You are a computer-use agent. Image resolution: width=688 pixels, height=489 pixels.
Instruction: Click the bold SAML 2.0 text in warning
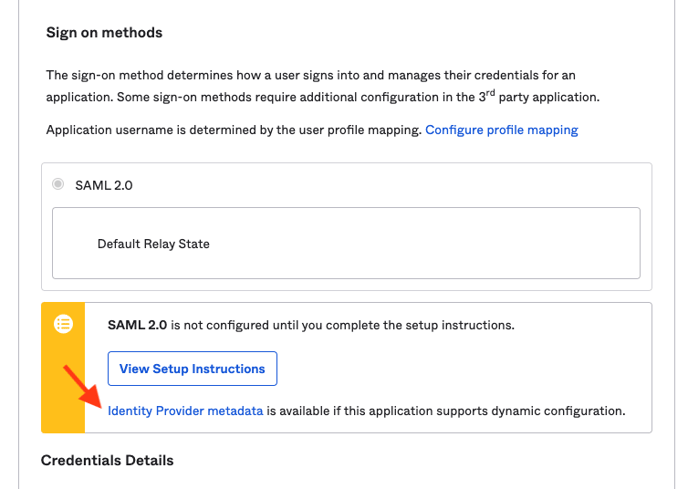tap(137, 325)
